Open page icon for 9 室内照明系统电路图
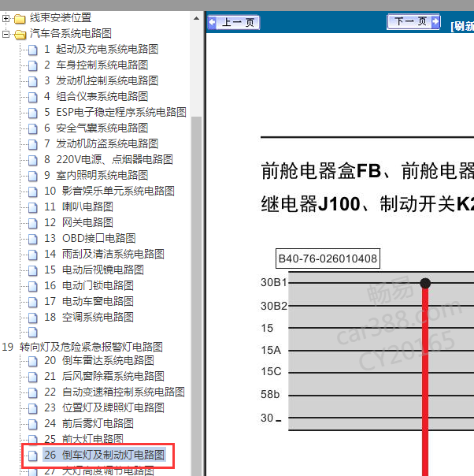 [x=33, y=176]
